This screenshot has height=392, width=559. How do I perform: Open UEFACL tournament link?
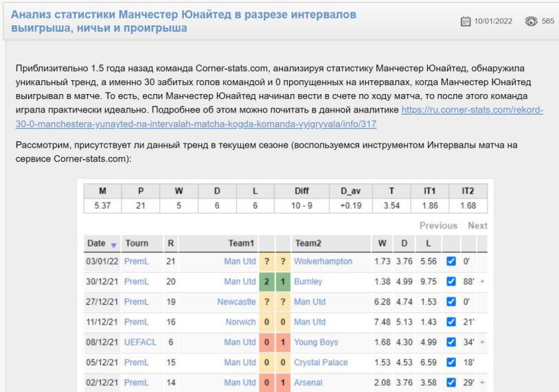(140, 342)
